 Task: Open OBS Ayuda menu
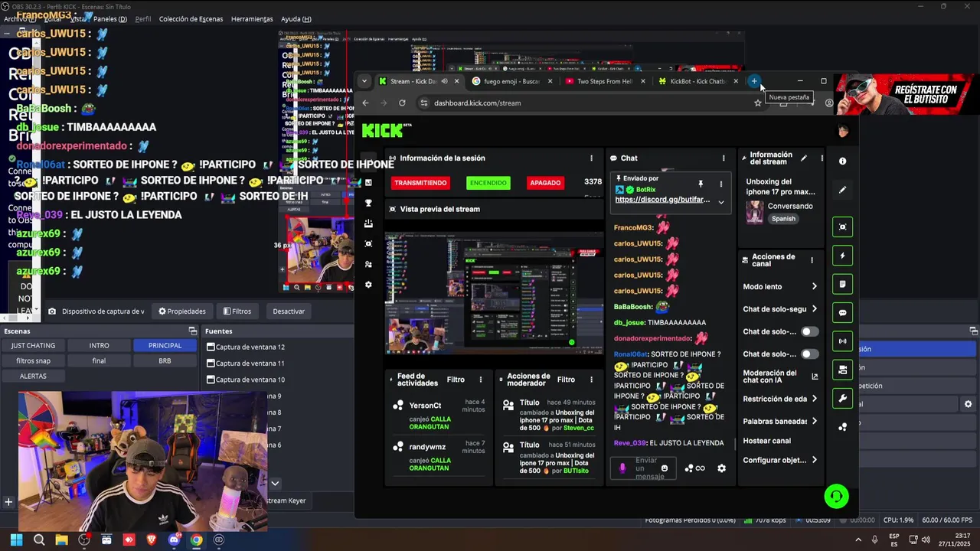(296, 19)
